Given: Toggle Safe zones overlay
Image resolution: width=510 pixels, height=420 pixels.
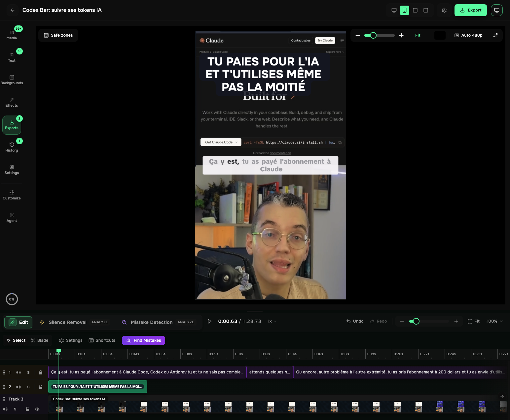Looking at the screenshot, I should (x=58, y=35).
